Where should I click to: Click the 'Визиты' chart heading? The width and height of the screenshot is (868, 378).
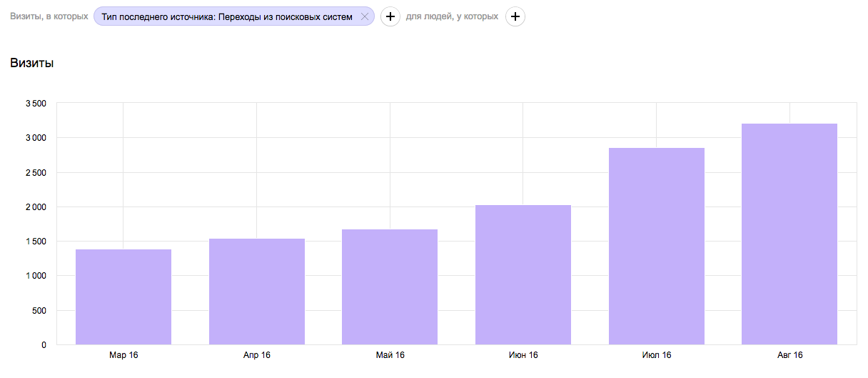coord(32,63)
